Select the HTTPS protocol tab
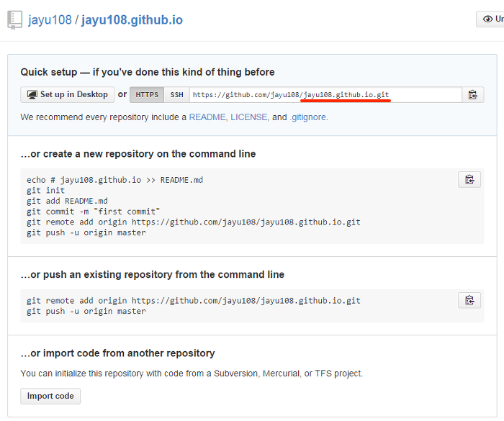Screen dimensions: 504x421 tap(147, 95)
